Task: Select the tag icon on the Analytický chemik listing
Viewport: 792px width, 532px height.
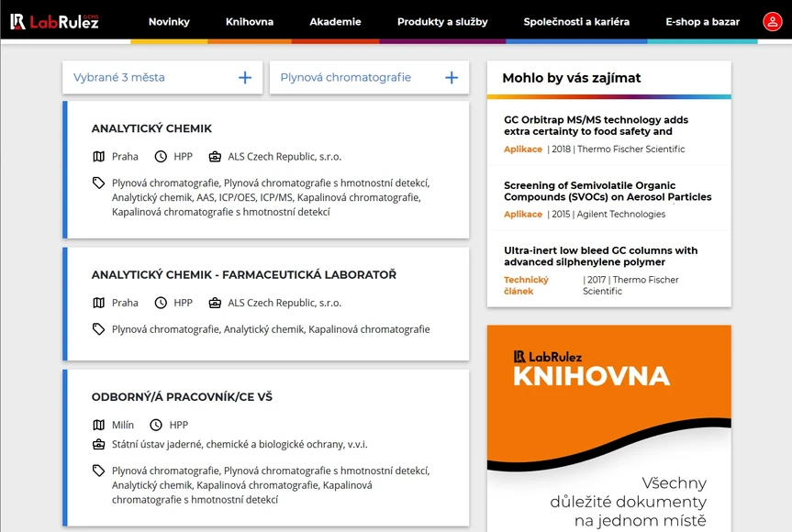Action: click(98, 183)
